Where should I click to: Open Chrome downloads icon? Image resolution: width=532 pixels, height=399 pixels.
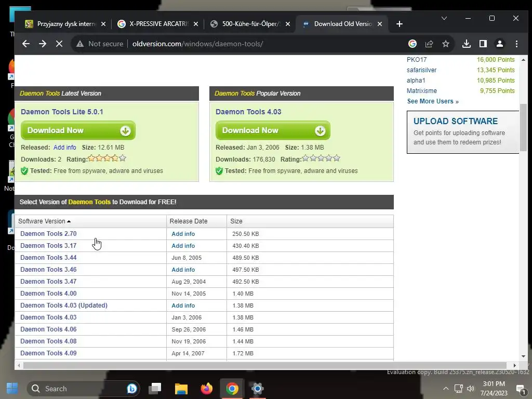467,44
